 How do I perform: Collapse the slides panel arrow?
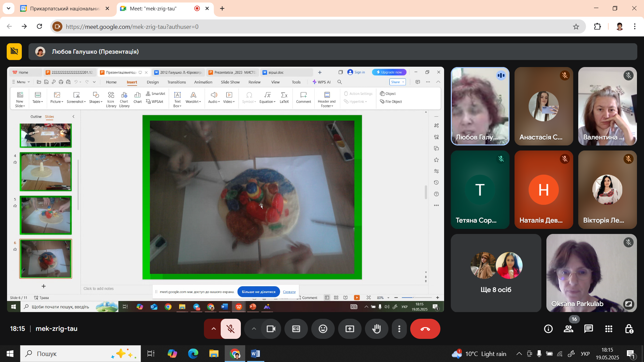click(73, 117)
